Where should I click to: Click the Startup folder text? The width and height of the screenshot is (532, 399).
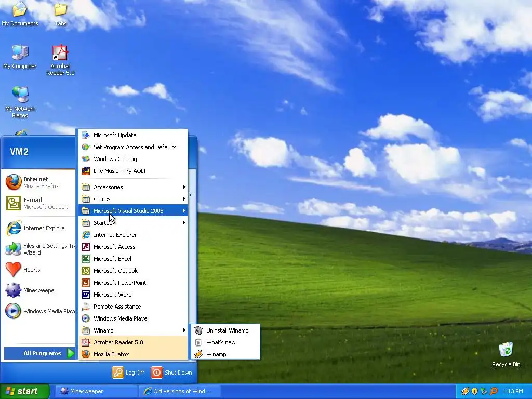coord(103,223)
